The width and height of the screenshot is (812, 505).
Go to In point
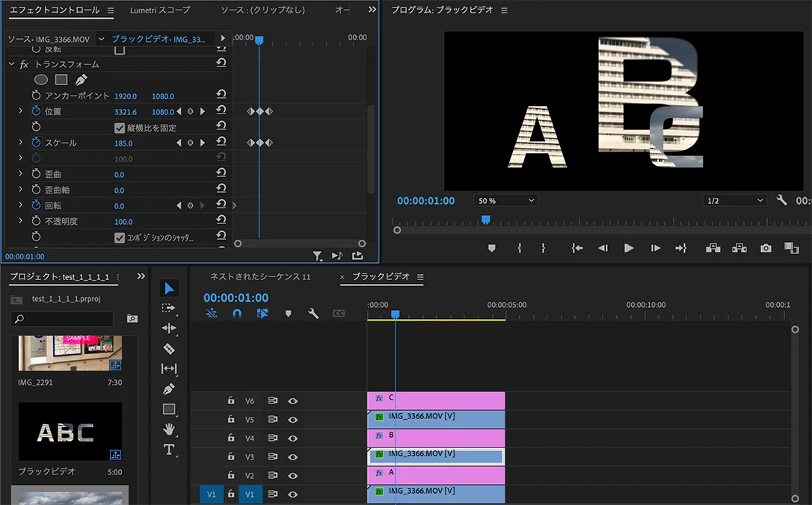pyautogui.click(x=577, y=248)
